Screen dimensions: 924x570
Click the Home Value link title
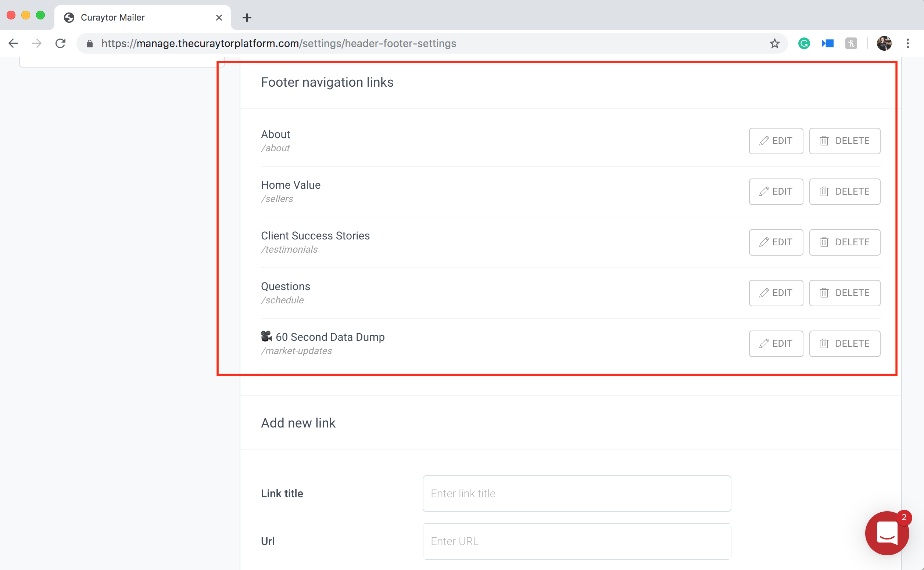tap(291, 185)
